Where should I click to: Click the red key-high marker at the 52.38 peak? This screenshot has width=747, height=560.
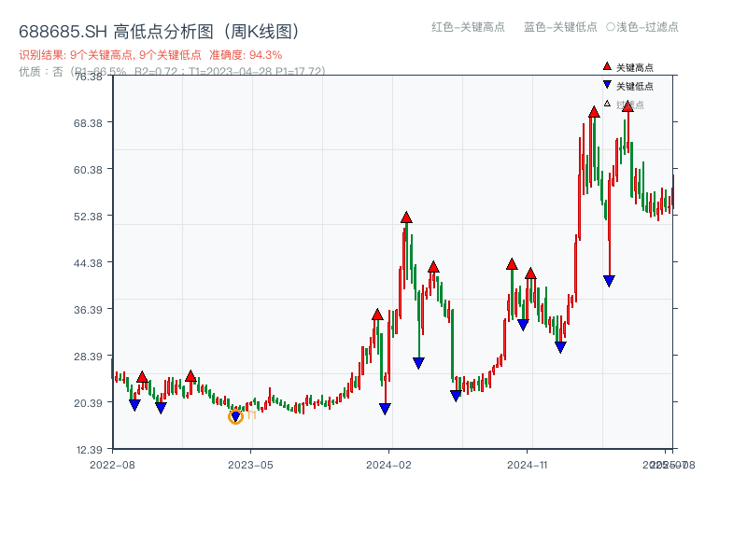click(406, 216)
